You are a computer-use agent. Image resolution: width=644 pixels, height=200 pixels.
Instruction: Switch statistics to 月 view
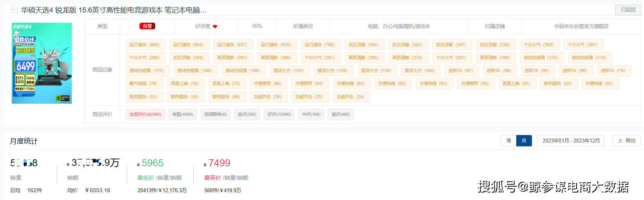524,141
